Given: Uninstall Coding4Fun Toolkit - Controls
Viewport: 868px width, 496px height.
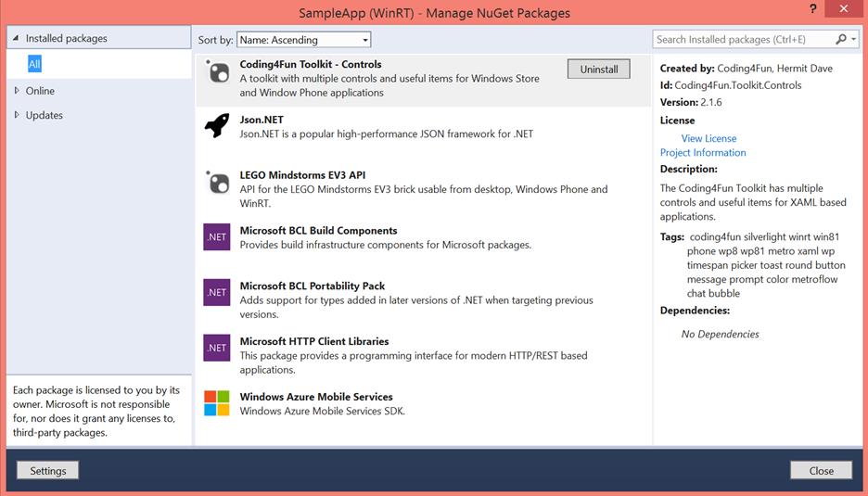Looking at the screenshot, I should point(599,70).
